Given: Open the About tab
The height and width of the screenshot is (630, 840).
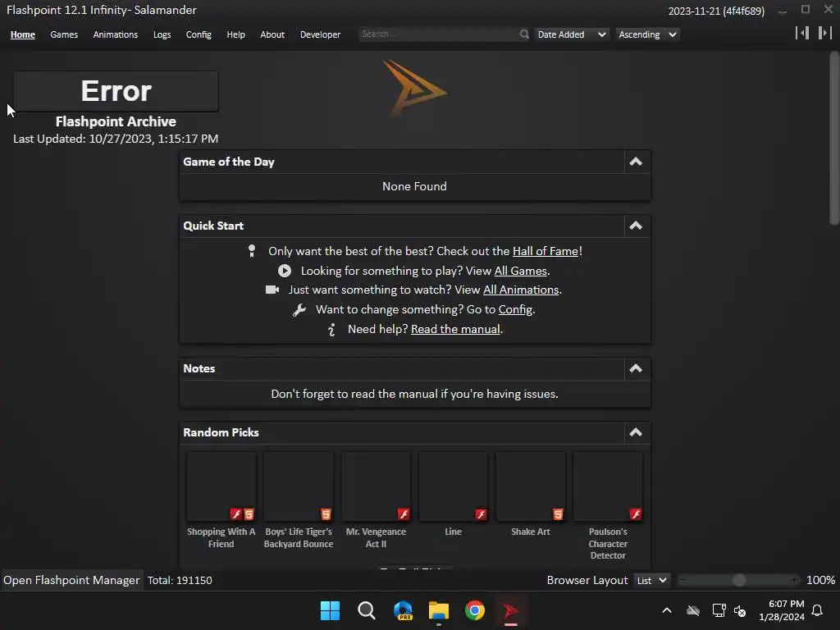Looking at the screenshot, I should coord(272,34).
